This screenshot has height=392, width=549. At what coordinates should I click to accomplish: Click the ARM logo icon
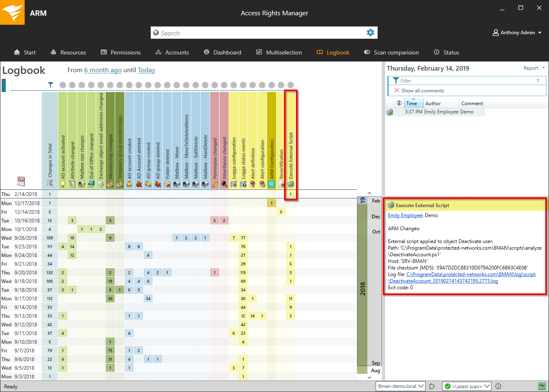12,12
